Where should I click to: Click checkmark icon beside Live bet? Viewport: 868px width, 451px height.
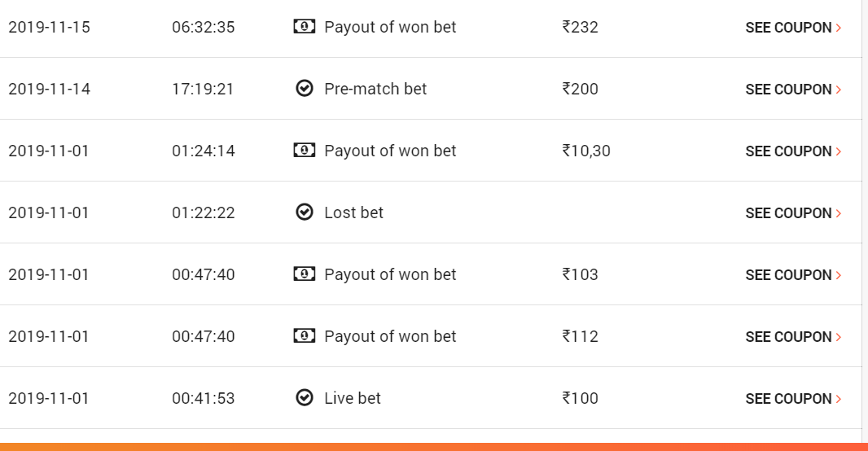coord(304,398)
